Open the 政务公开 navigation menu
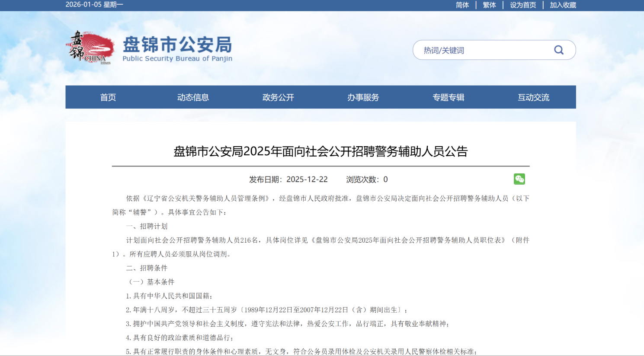 [x=278, y=97]
